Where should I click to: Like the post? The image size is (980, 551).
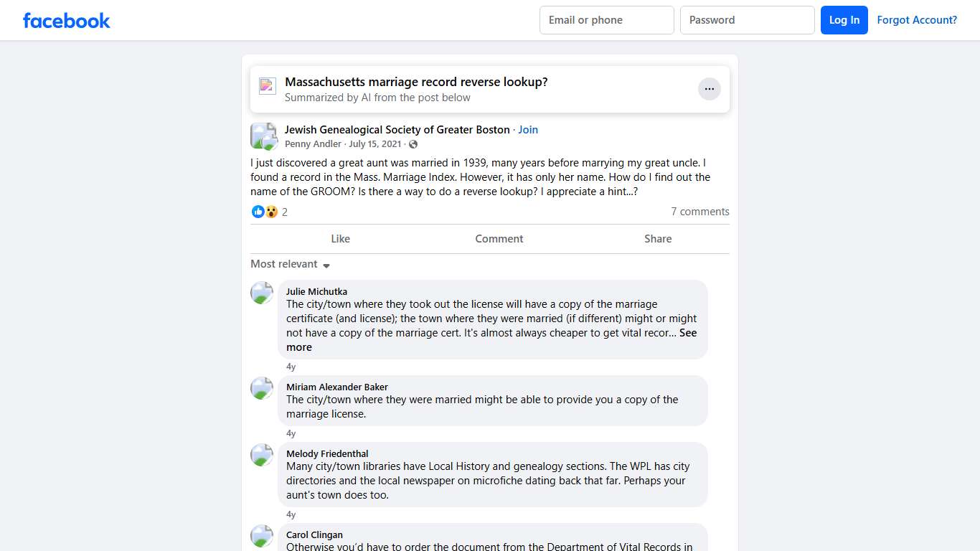340,239
